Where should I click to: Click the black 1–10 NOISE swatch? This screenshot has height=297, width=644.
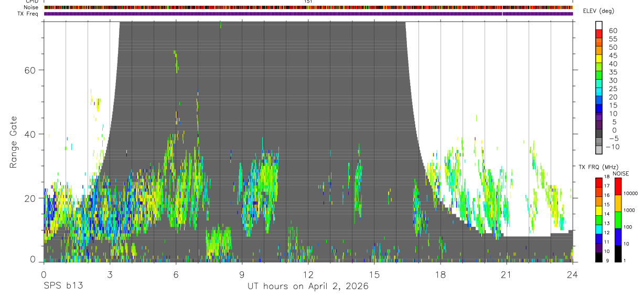pos(618,254)
